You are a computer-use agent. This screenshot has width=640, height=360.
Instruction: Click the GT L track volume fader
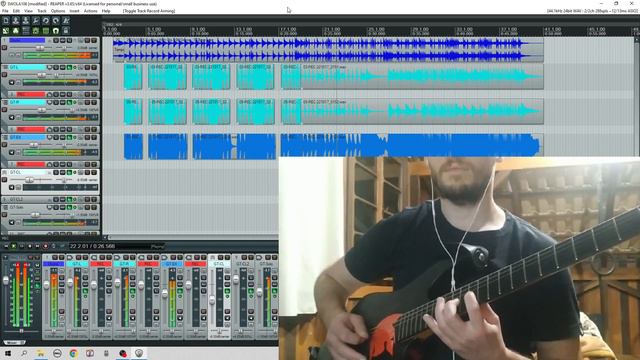pos(42,75)
